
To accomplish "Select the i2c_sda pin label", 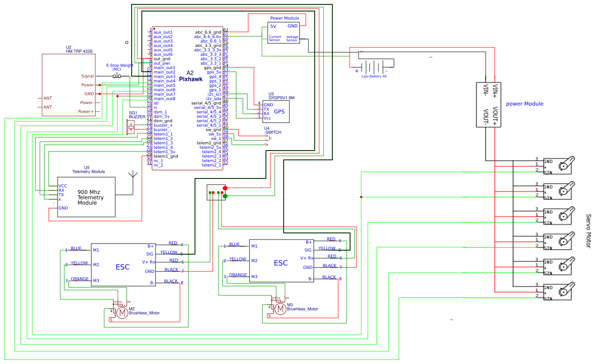I will [214, 99].
